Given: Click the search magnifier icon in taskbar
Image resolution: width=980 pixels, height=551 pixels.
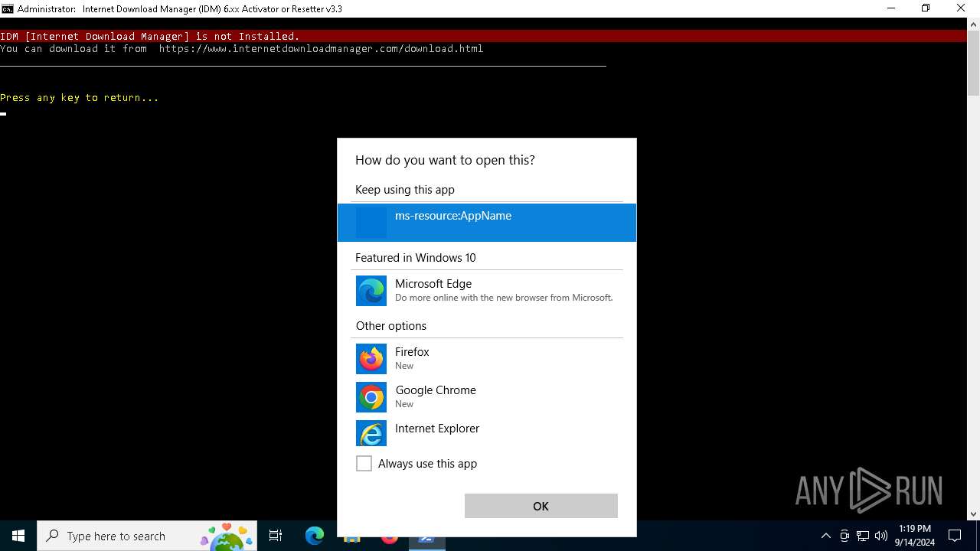Looking at the screenshot, I should (53, 536).
